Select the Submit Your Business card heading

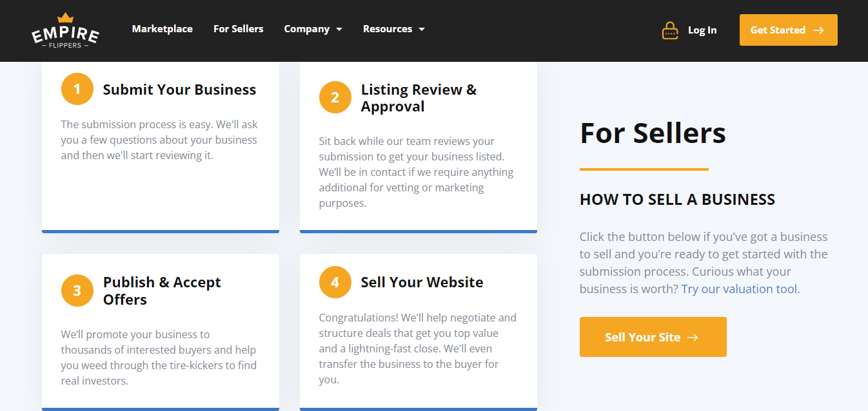coord(180,90)
